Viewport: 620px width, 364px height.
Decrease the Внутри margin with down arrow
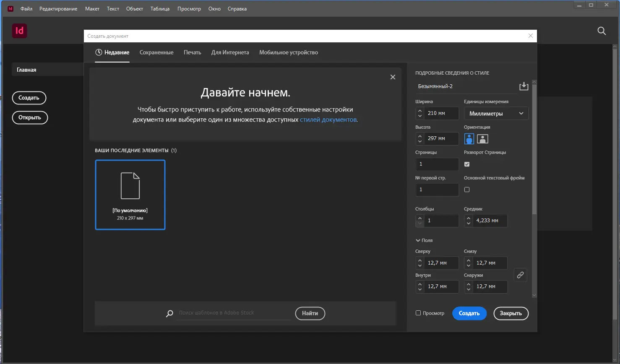pos(420,289)
